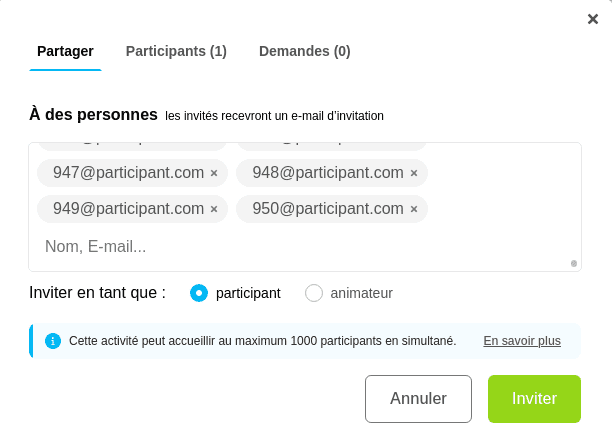Click the 950@participant.com email chip

[327, 209]
